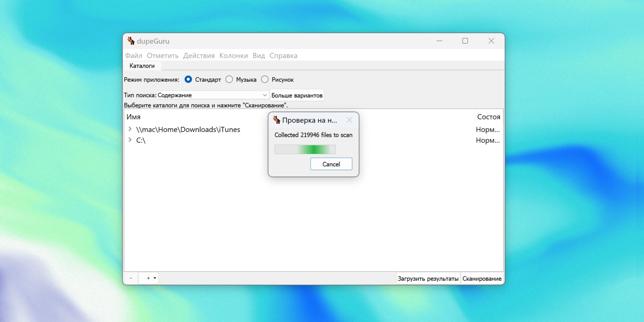
Task: Minimize the dupeGuru window
Action: tap(439, 41)
